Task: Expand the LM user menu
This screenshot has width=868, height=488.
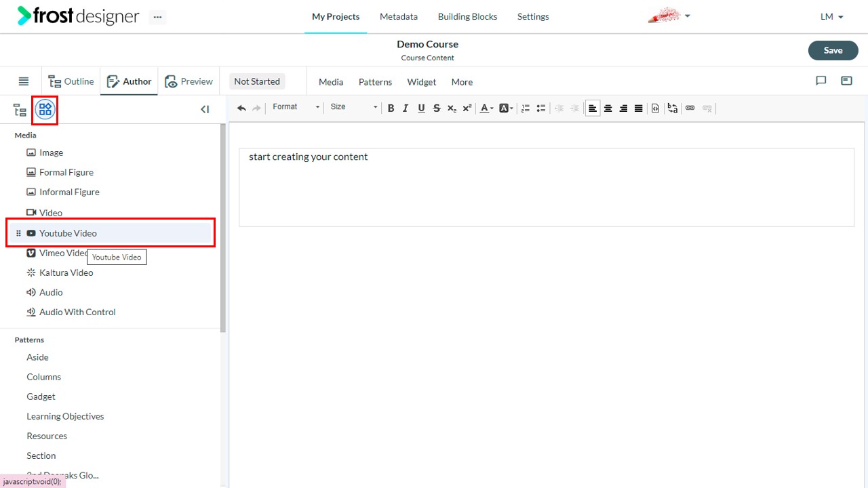Action: 832,17
